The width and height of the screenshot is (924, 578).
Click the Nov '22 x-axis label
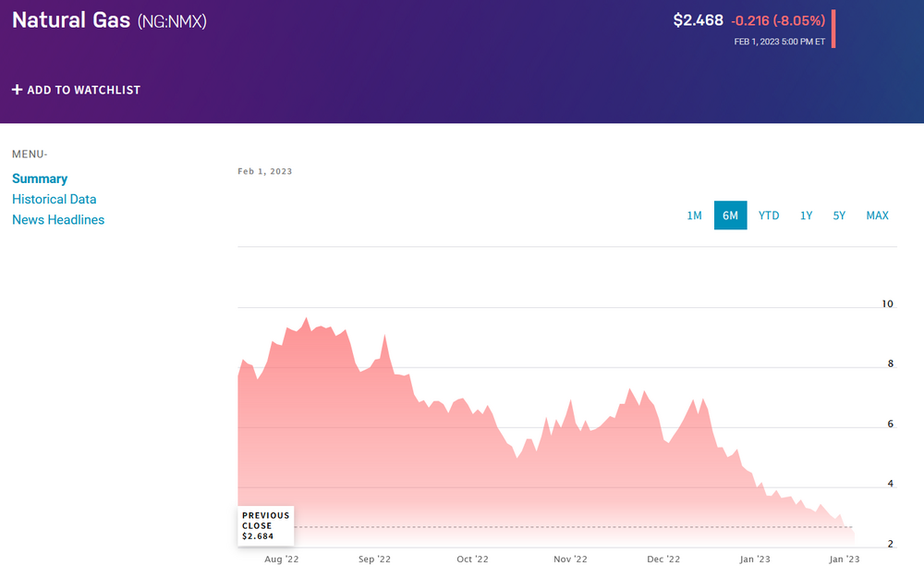(570, 559)
